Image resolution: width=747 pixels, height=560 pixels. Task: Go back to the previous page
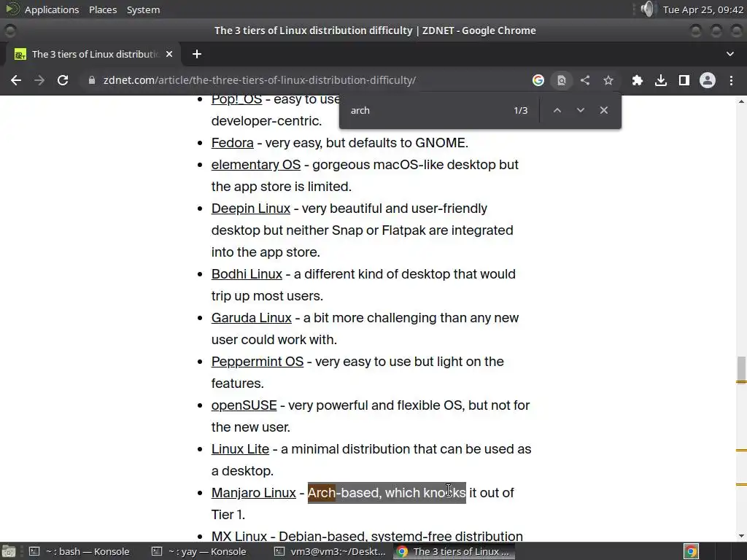point(16,80)
